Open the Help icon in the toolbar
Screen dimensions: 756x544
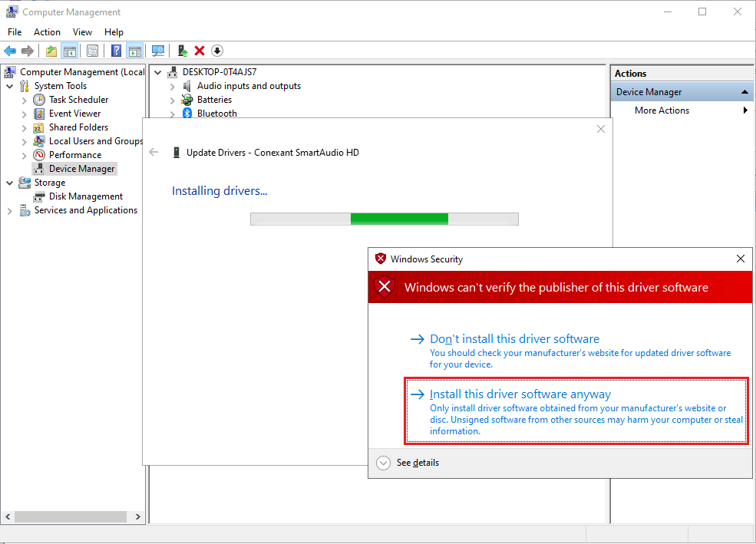pyautogui.click(x=116, y=51)
